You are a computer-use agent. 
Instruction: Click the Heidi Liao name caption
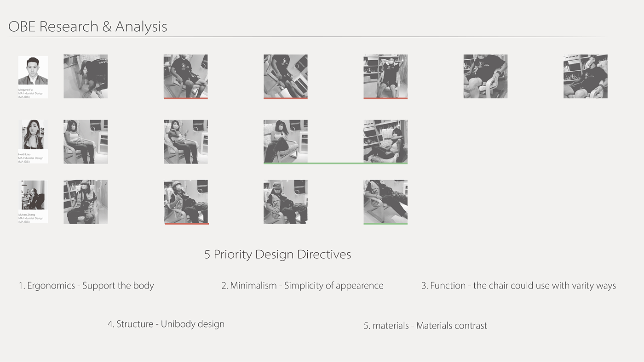25,154
